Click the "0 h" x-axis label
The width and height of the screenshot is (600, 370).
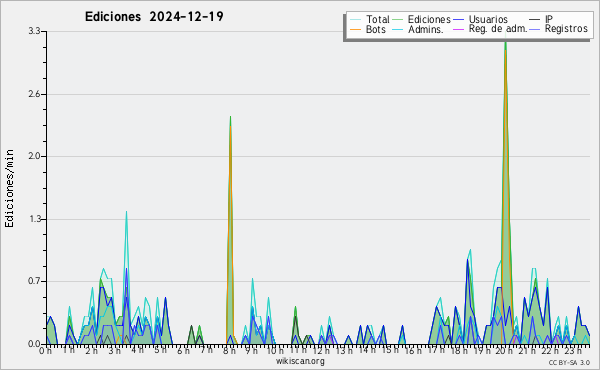(45, 351)
